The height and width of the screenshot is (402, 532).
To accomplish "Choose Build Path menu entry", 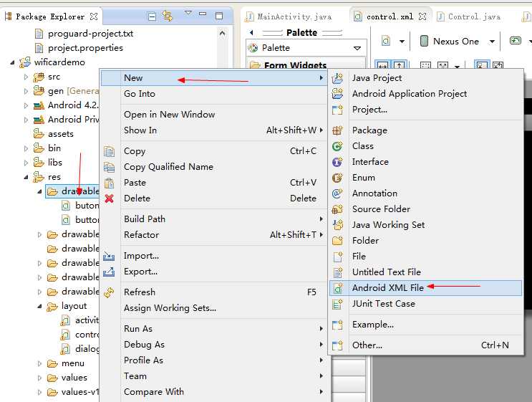I will point(214,219).
